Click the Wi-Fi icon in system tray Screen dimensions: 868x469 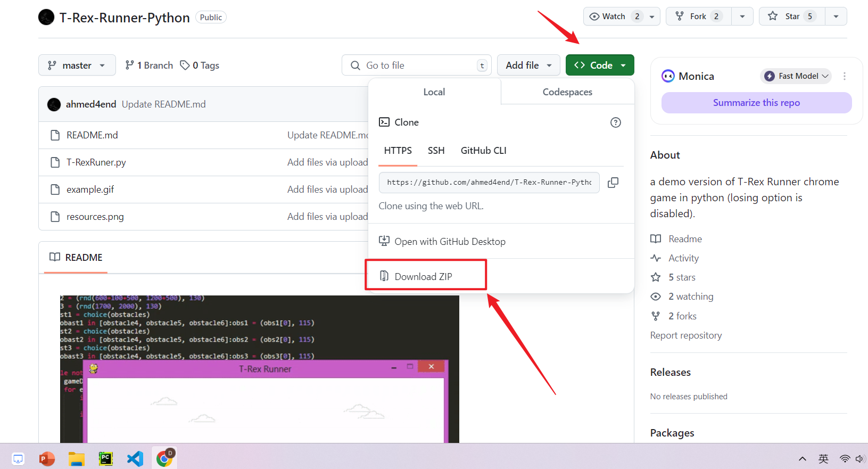[x=845, y=459]
